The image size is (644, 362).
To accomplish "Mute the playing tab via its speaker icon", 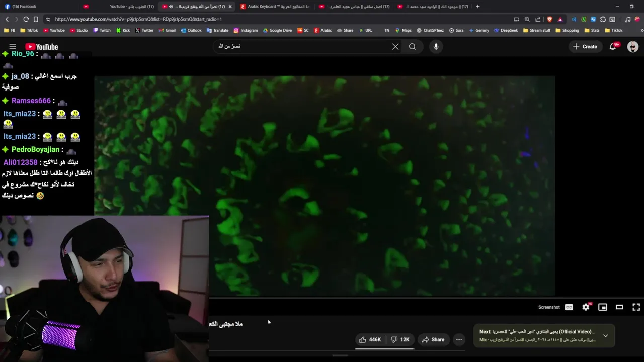I will [x=171, y=7].
